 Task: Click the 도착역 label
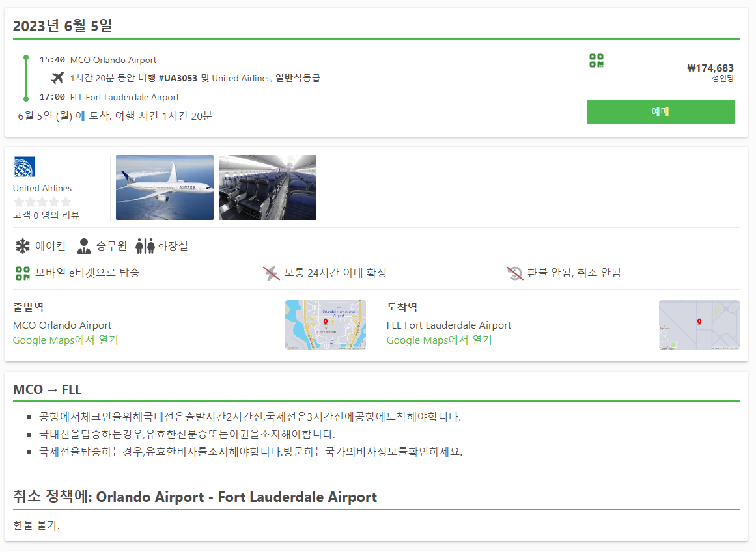click(402, 307)
